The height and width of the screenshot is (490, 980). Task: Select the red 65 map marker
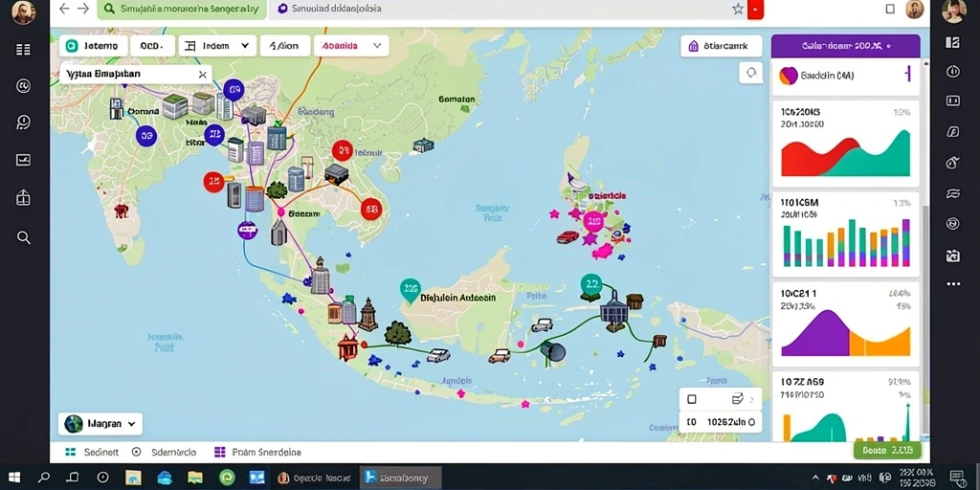(x=370, y=210)
